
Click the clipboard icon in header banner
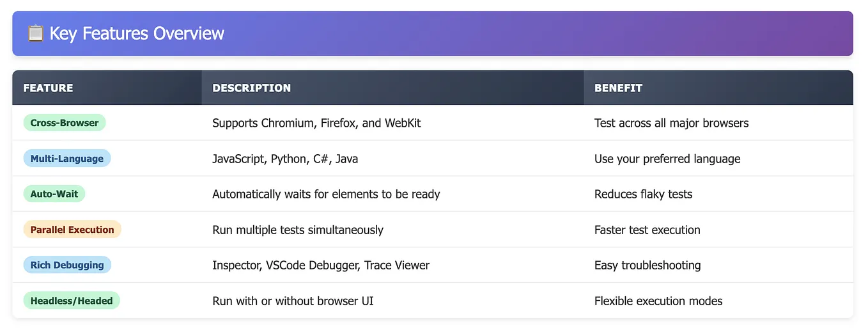click(35, 33)
